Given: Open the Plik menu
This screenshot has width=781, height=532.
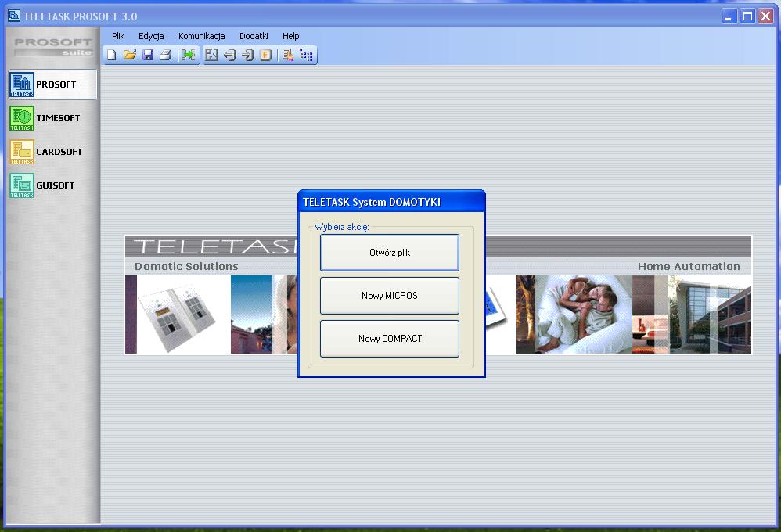Looking at the screenshot, I should coord(118,36).
